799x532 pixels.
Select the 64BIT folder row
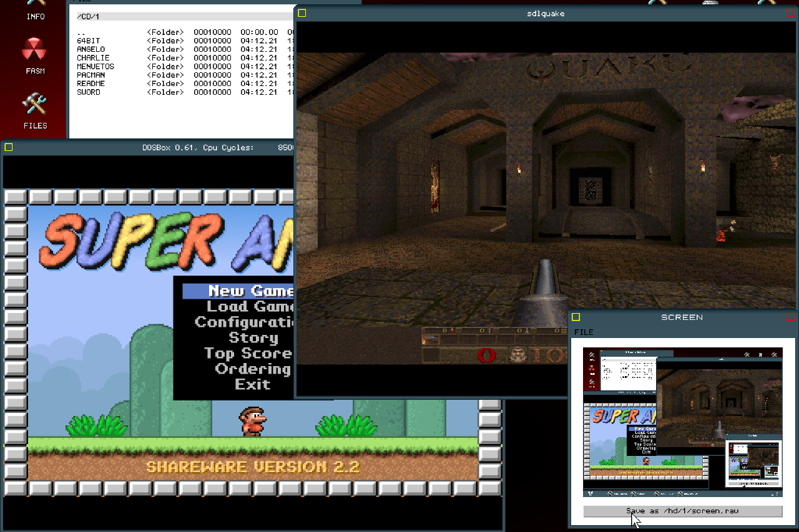(184, 41)
